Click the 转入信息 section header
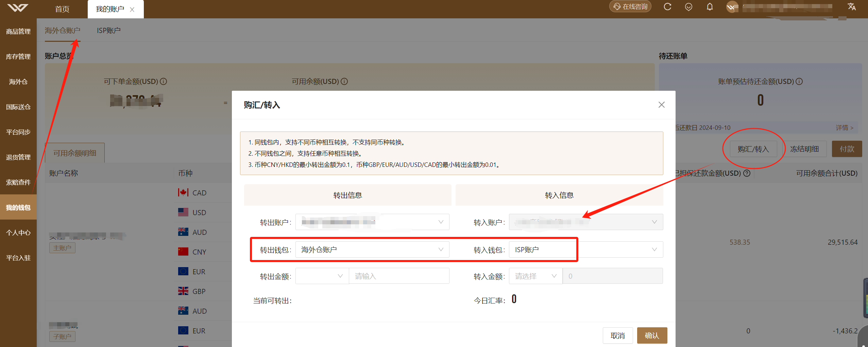The image size is (868, 347). [559, 195]
